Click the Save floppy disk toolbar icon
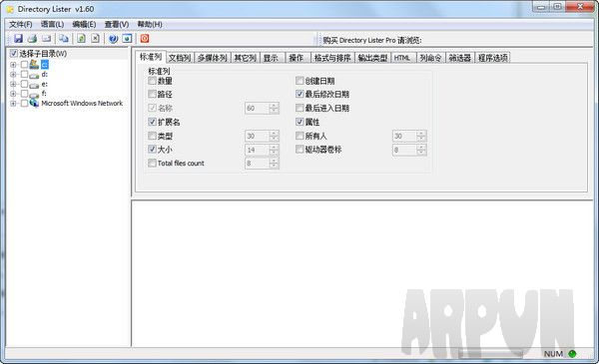The height and width of the screenshot is (364, 599). 18,39
